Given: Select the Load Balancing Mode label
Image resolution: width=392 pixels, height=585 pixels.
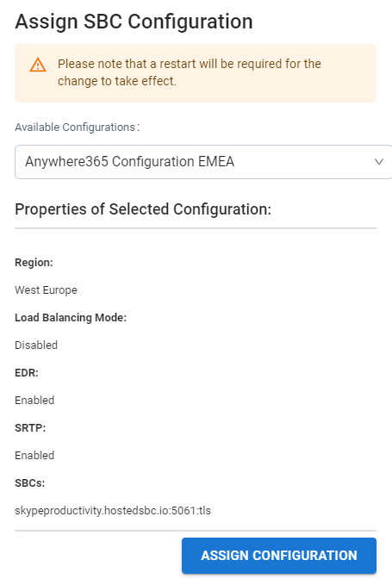Looking at the screenshot, I should (71, 318).
